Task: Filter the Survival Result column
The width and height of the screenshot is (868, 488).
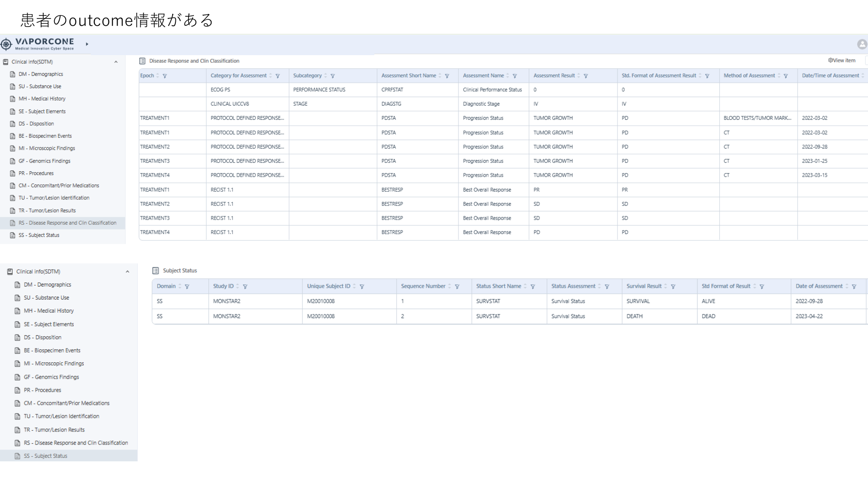Action: pos(673,286)
